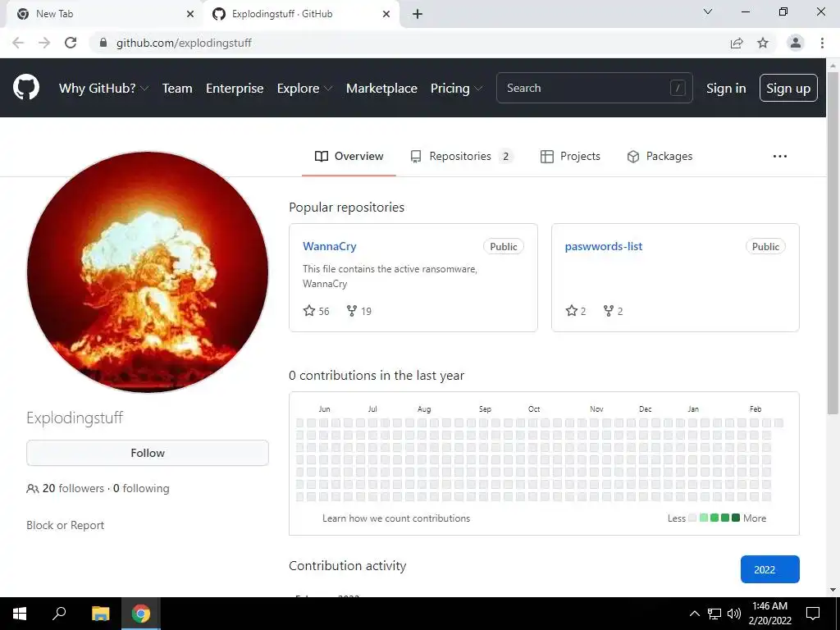The height and width of the screenshot is (630, 840).
Task: Click the GitHub Octocat logo
Action: pos(25,88)
